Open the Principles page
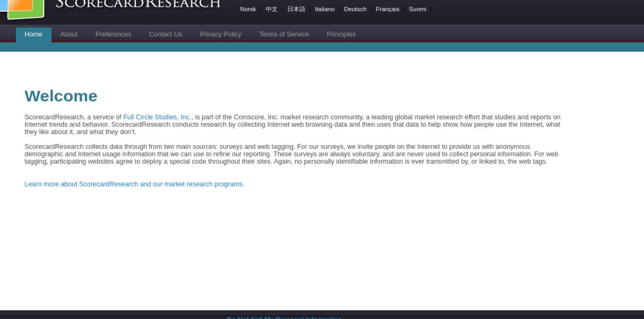Viewport: 644px width, 319px height. click(x=341, y=34)
